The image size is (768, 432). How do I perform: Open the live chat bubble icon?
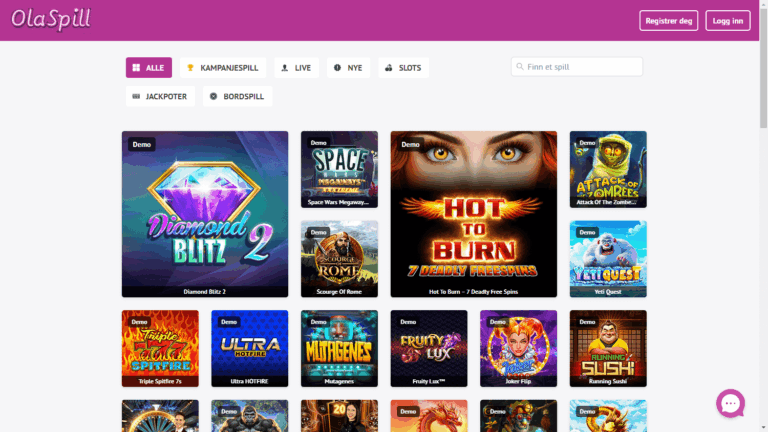(x=730, y=403)
